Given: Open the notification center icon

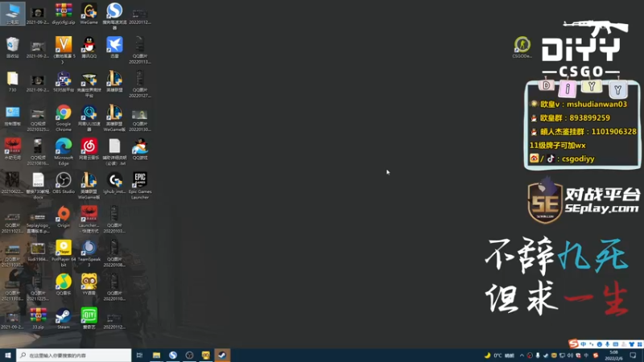Looking at the screenshot, I should pos(633,356).
